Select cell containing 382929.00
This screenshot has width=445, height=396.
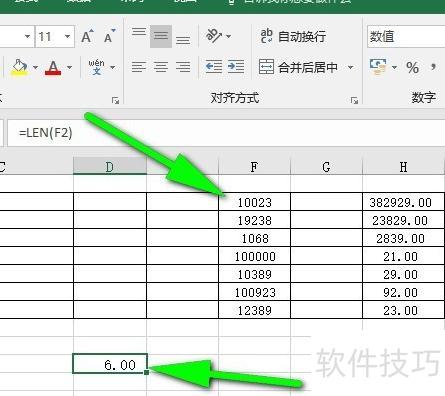[x=403, y=202]
